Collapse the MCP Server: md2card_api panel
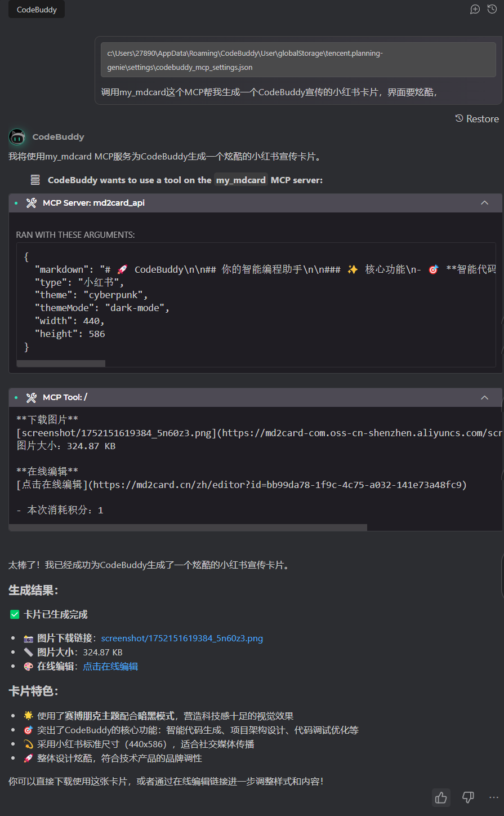The width and height of the screenshot is (504, 816). (x=484, y=202)
